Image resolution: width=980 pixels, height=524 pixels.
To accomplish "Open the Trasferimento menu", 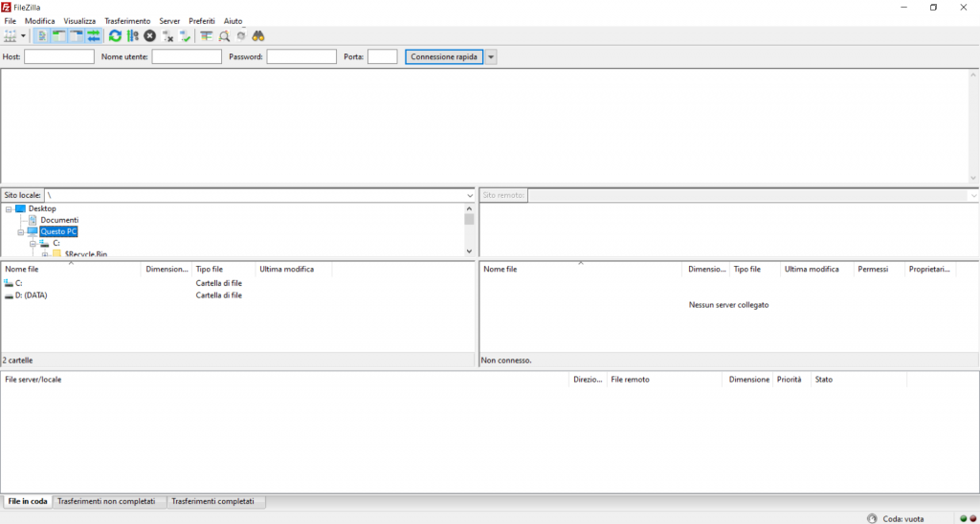I will [x=127, y=21].
